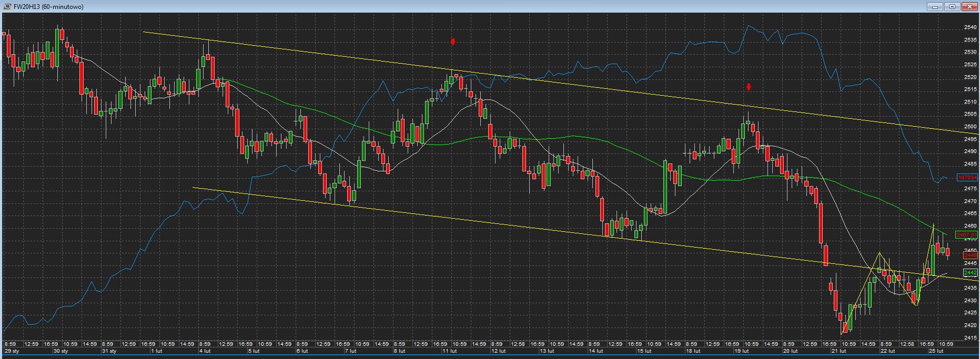This screenshot has width=980, height=359.
Task: Click the 2495 price level on axis
Action: [971, 139]
